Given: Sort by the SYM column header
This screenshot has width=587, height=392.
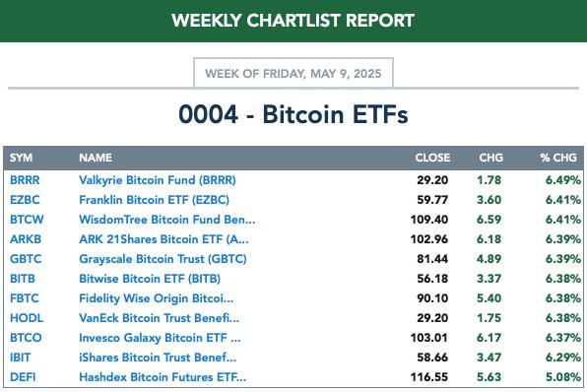Looking at the screenshot, I should pos(21,158).
